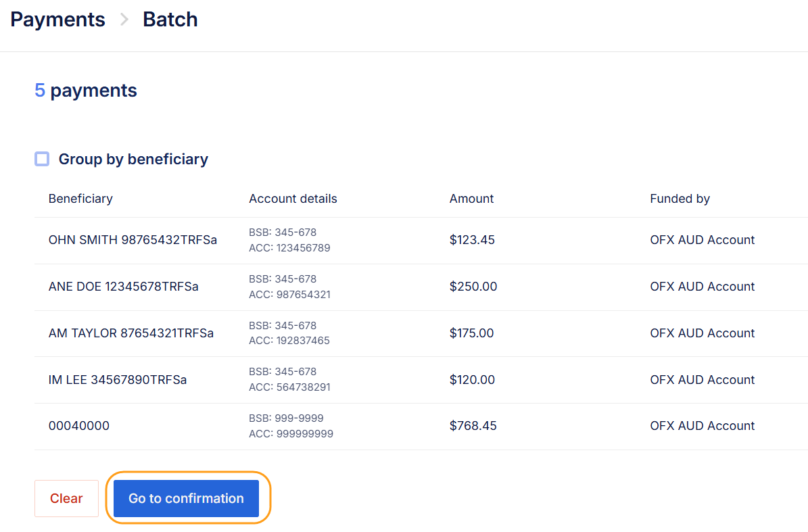This screenshot has height=532, width=808.
Task: Click the Amount column header
Action: click(x=471, y=199)
